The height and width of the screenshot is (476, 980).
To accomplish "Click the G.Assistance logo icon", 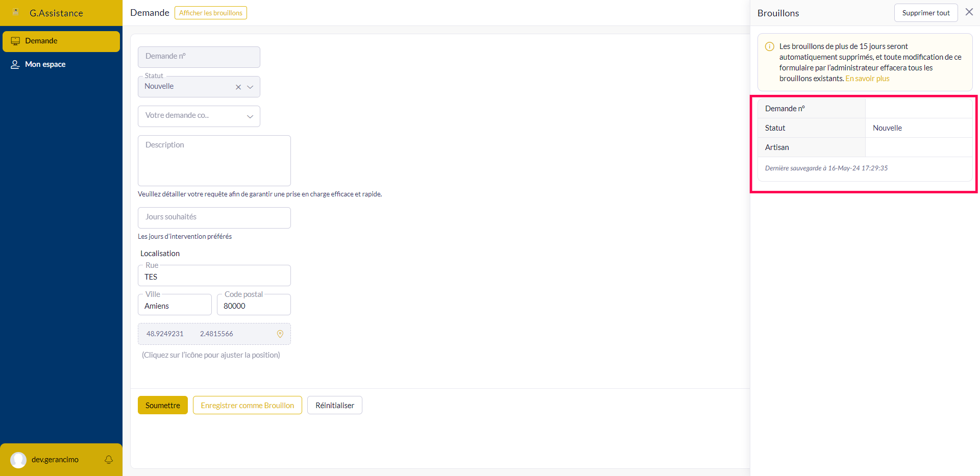I will [x=16, y=12].
